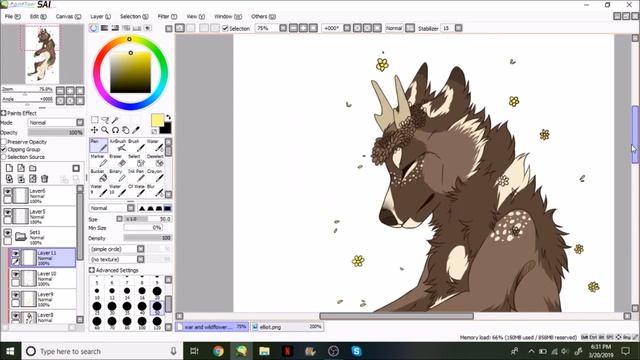This screenshot has height=360, width=640.
Task: Pick the Hand pan tool
Action: [126, 130]
